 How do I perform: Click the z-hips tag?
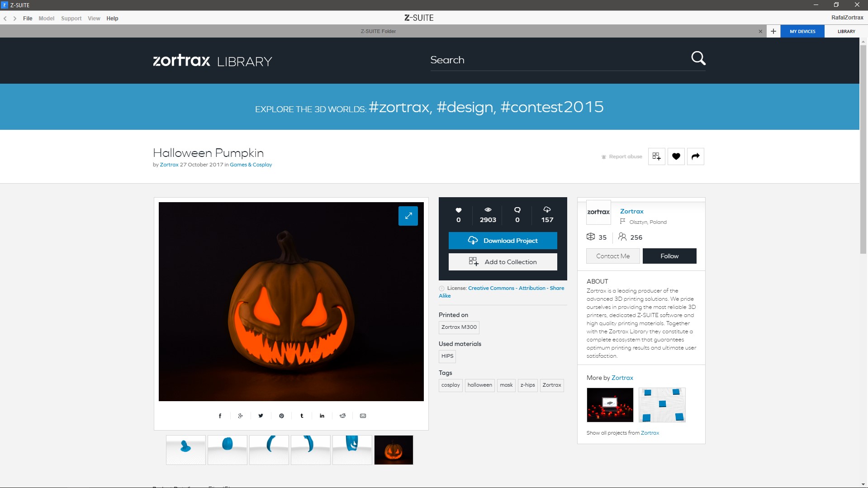(x=527, y=385)
